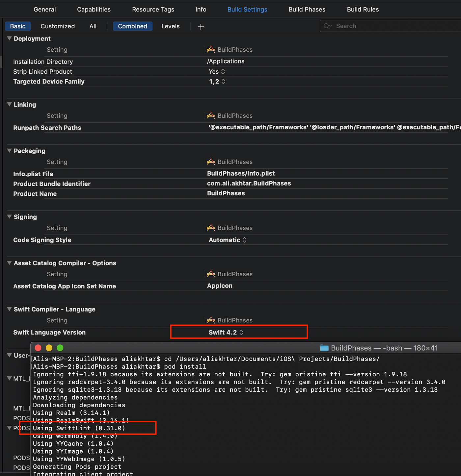
Task: Collapse the Deployment section
Action: pos(9,38)
